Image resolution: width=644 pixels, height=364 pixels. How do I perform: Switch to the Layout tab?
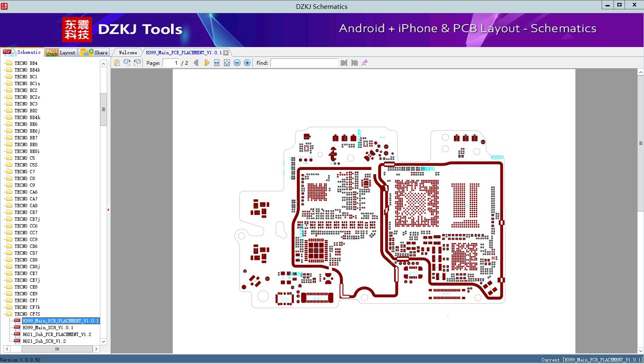61,52
